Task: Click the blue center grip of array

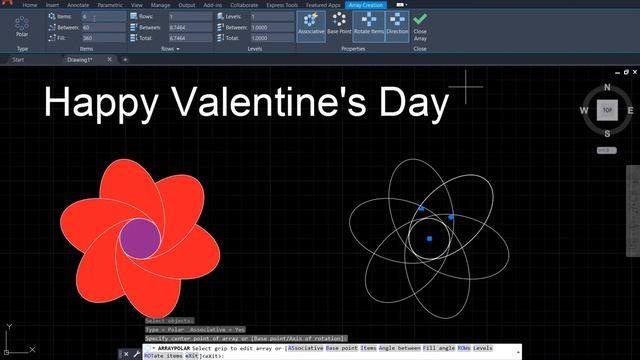Action: pyautogui.click(x=429, y=239)
